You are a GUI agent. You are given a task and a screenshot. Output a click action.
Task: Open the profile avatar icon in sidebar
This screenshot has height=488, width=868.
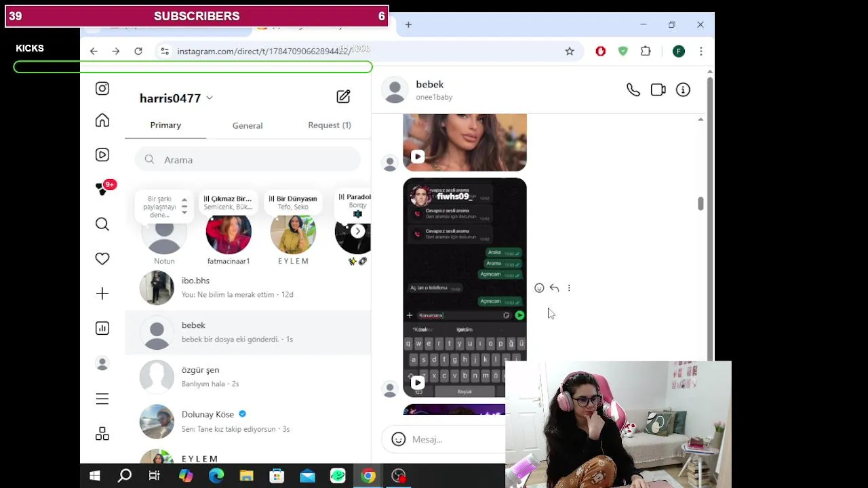pyautogui.click(x=102, y=363)
